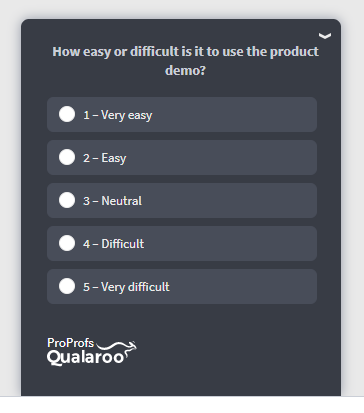The width and height of the screenshot is (364, 413).
Task: Mark the Neutral radio circle
Action: click(67, 200)
